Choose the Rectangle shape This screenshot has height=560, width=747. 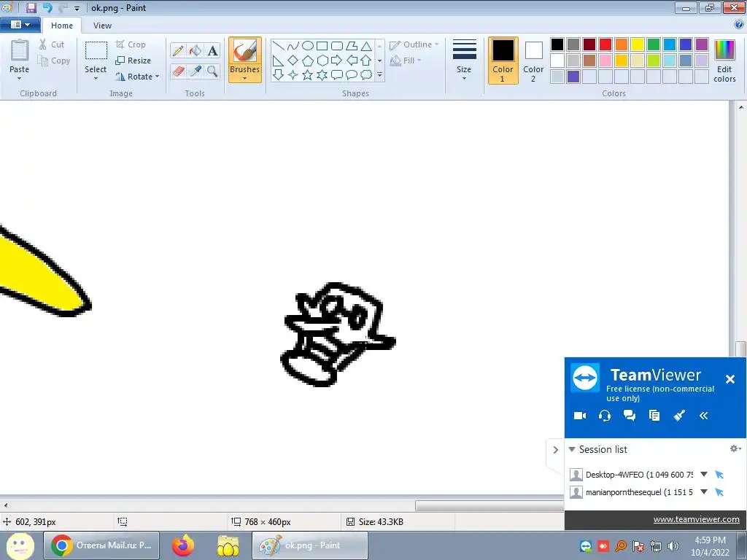(x=322, y=46)
